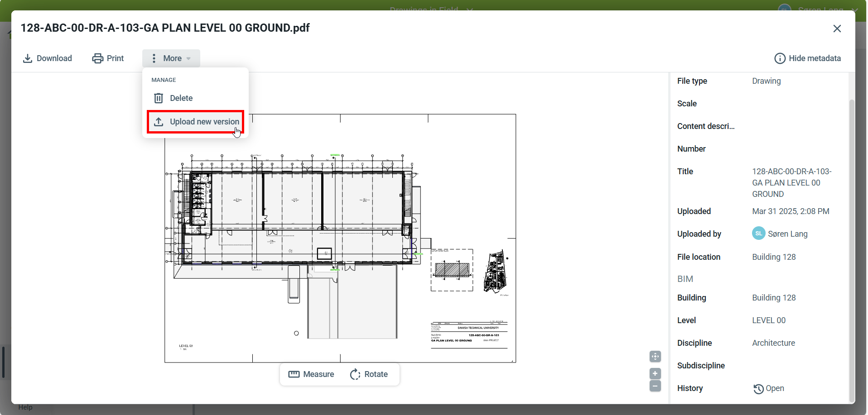
Task: Activate the Measure tool
Action: click(x=311, y=374)
